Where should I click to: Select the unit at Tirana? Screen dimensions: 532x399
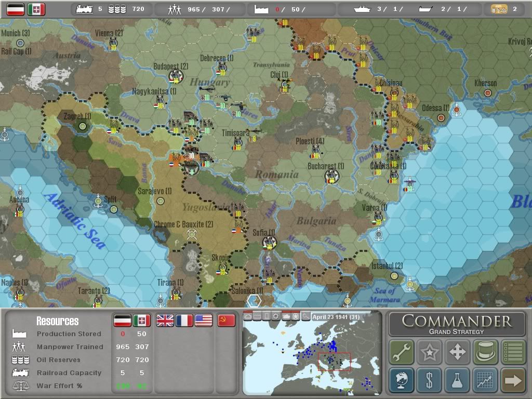(x=176, y=293)
